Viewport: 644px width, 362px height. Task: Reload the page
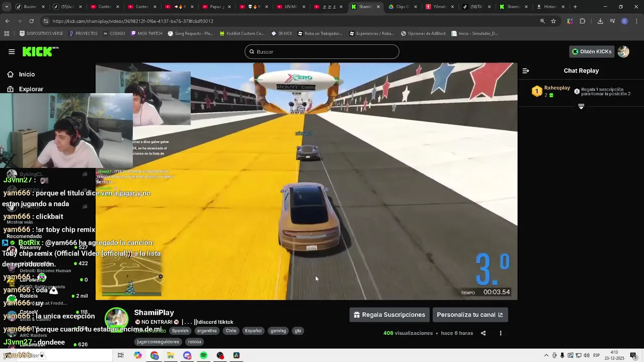click(x=31, y=21)
